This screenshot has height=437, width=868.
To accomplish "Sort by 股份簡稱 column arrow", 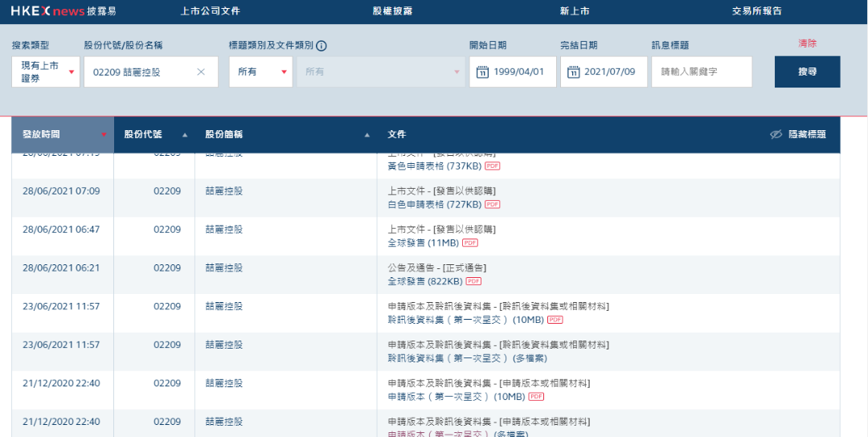I will [x=367, y=135].
